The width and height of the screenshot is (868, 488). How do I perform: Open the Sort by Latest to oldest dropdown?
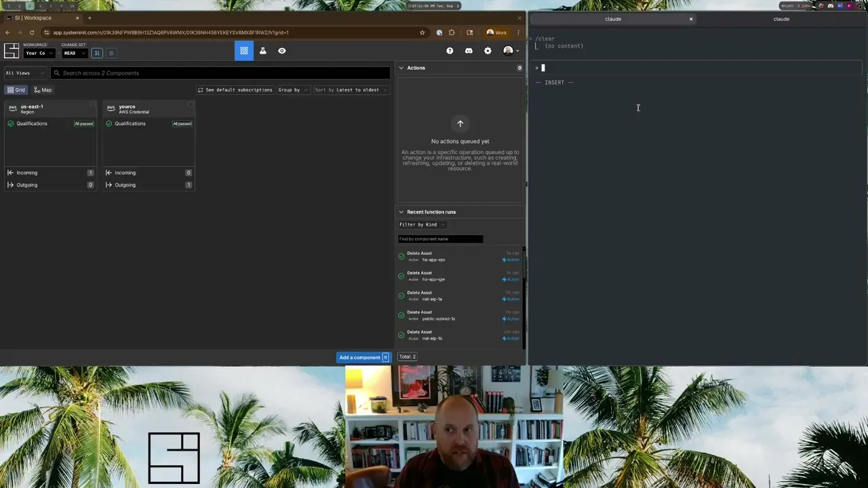(x=350, y=90)
